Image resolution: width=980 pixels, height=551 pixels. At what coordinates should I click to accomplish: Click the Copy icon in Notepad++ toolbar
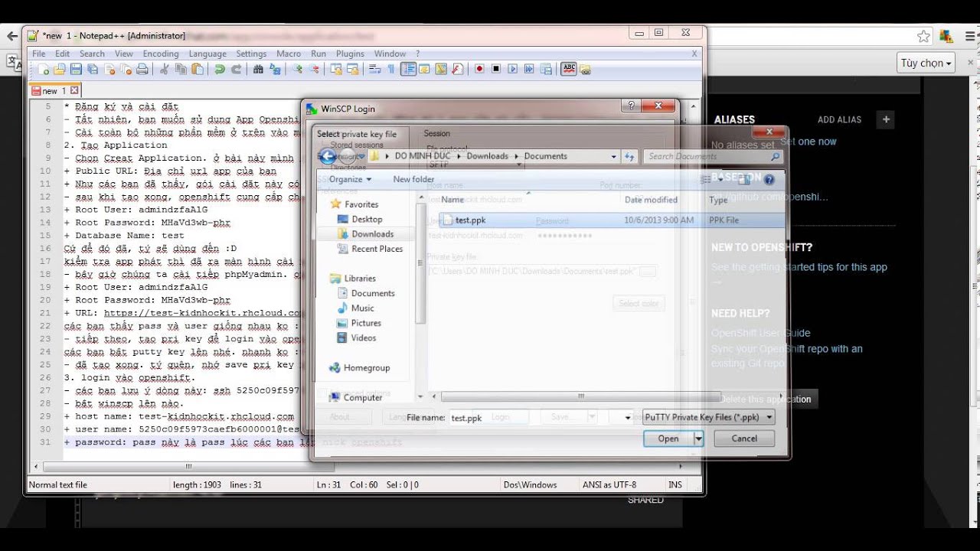[181, 69]
